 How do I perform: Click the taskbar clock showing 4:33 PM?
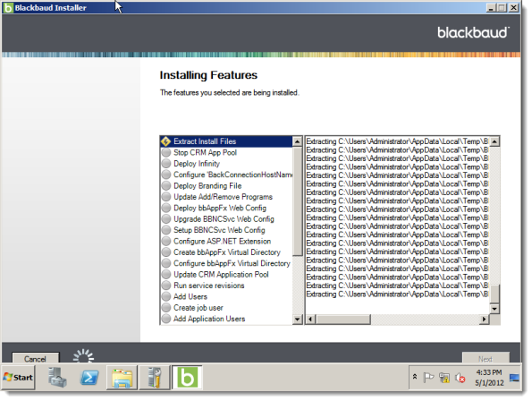coord(489,377)
